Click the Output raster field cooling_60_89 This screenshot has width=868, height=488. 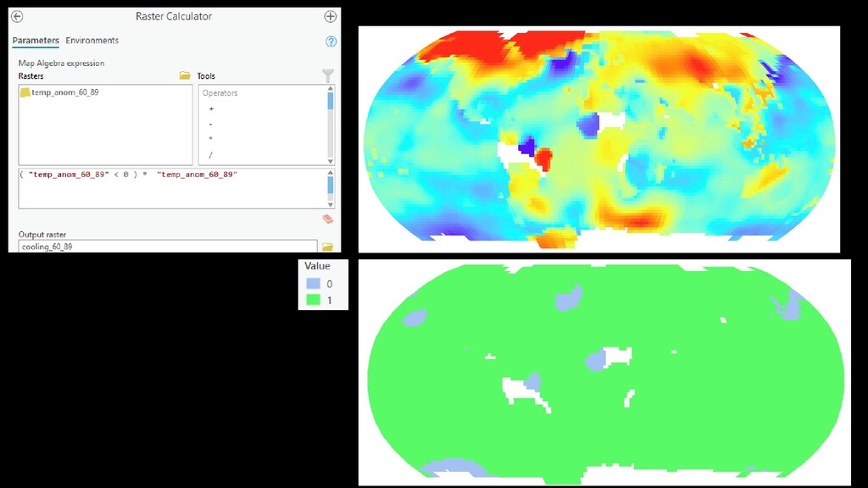click(168, 247)
